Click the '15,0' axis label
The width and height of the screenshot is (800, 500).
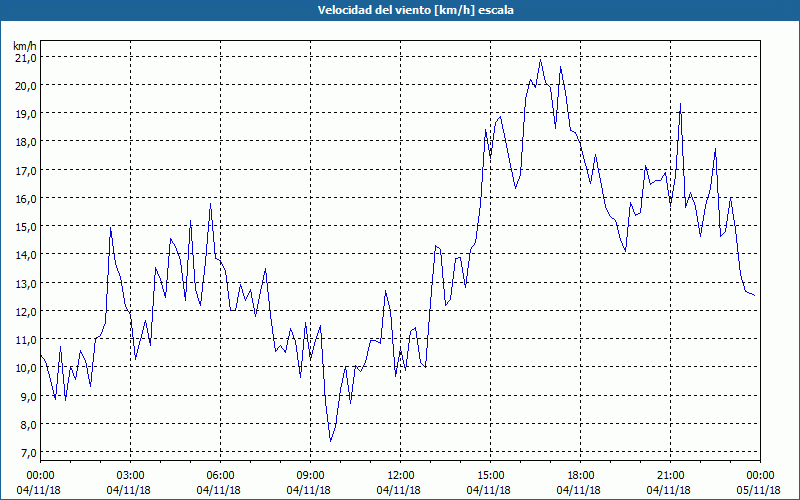pos(26,227)
